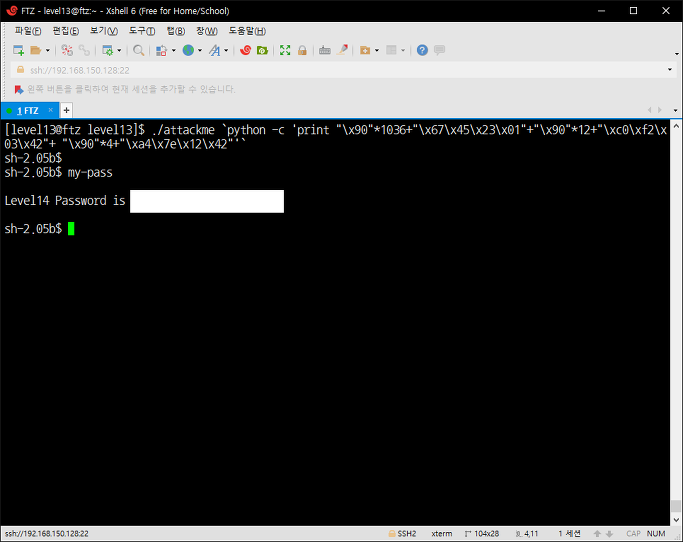Click the 'xterm' status bar entry
This screenshot has height=542, width=683.
pyautogui.click(x=442, y=534)
